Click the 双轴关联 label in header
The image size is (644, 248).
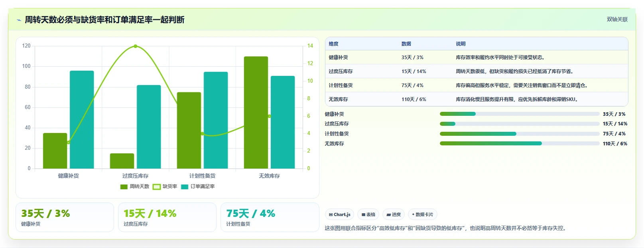click(617, 19)
